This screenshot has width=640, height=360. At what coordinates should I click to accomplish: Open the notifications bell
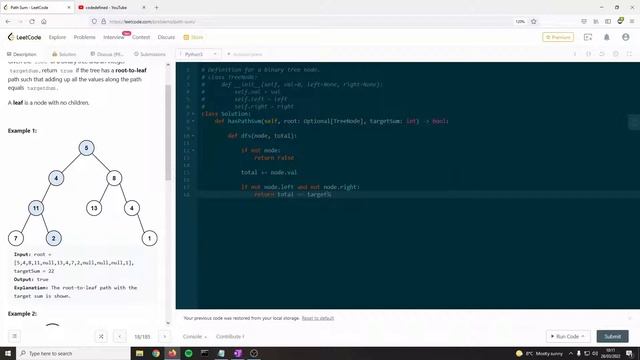(x=607, y=37)
